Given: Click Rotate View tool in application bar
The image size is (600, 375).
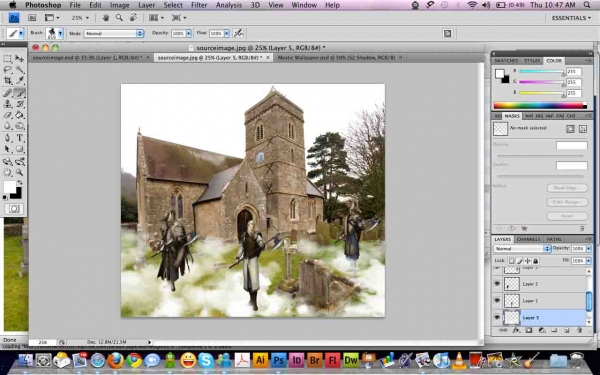Looking at the screenshot, I should [134, 18].
